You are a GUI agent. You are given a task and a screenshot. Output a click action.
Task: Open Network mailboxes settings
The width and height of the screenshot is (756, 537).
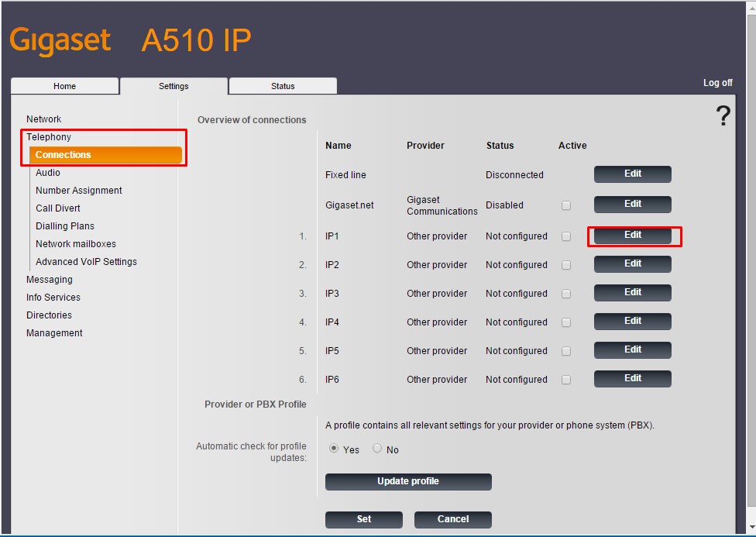pos(76,244)
